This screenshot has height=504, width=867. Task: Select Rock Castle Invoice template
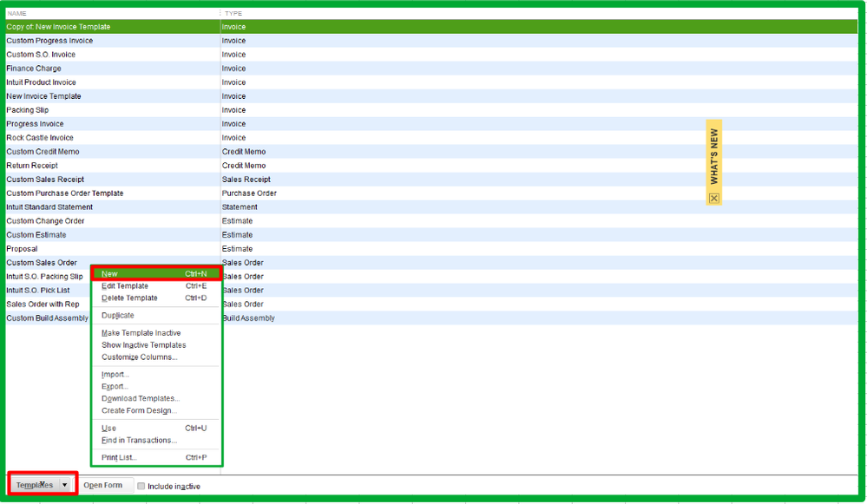pos(431,138)
